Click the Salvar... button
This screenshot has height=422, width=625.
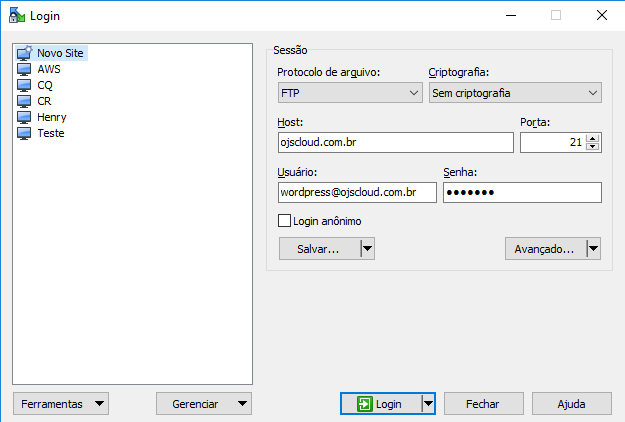[x=320, y=249]
